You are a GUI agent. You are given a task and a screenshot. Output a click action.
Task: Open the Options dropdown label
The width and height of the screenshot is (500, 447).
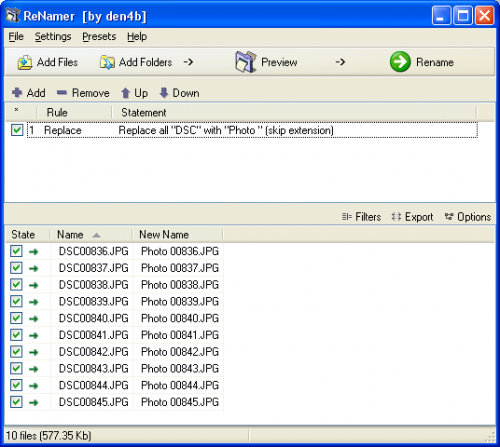[x=474, y=217]
